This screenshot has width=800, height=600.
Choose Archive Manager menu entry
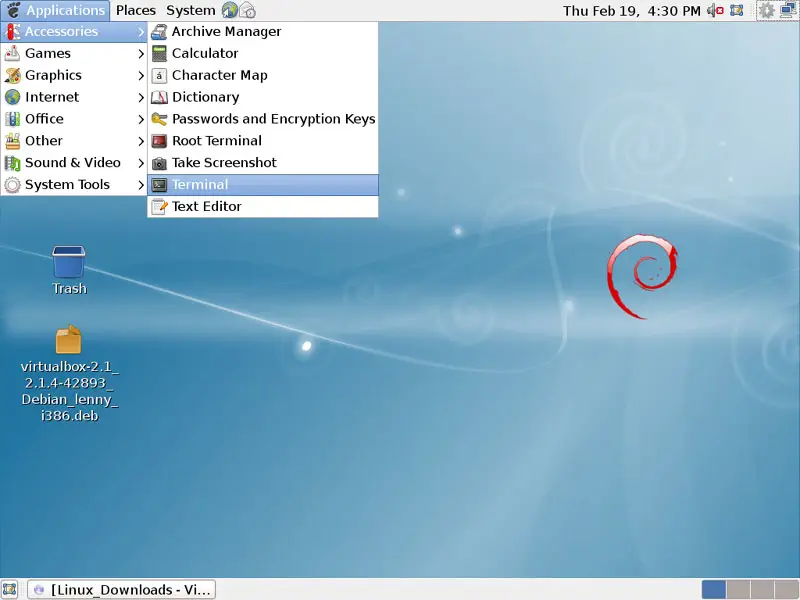(263, 32)
